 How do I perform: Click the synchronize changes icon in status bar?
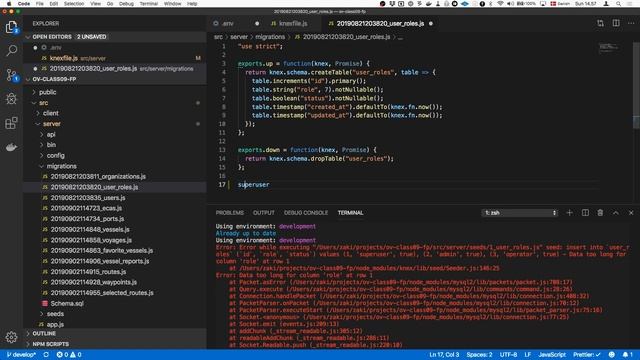[46, 355]
